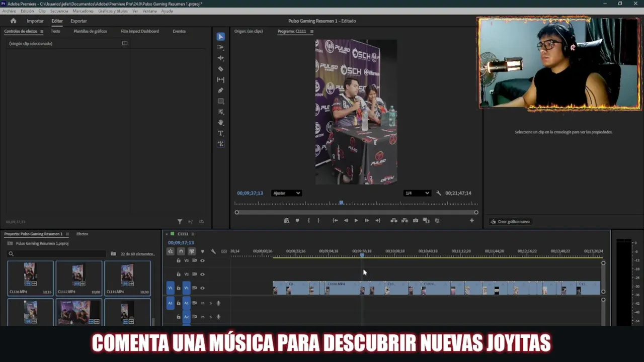This screenshot has height=362, width=644.
Task: Open the C1111 timeline panel menu
Action: 192,234
